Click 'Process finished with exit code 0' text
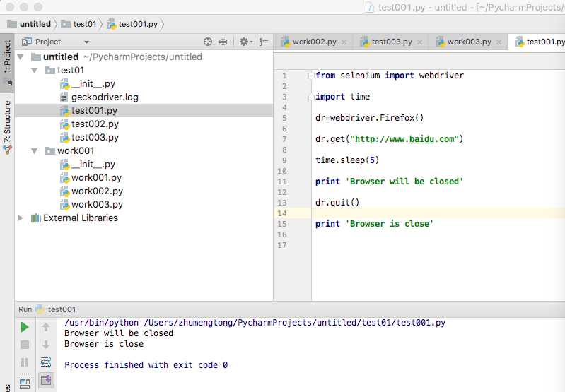The image size is (565, 392). (146, 365)
